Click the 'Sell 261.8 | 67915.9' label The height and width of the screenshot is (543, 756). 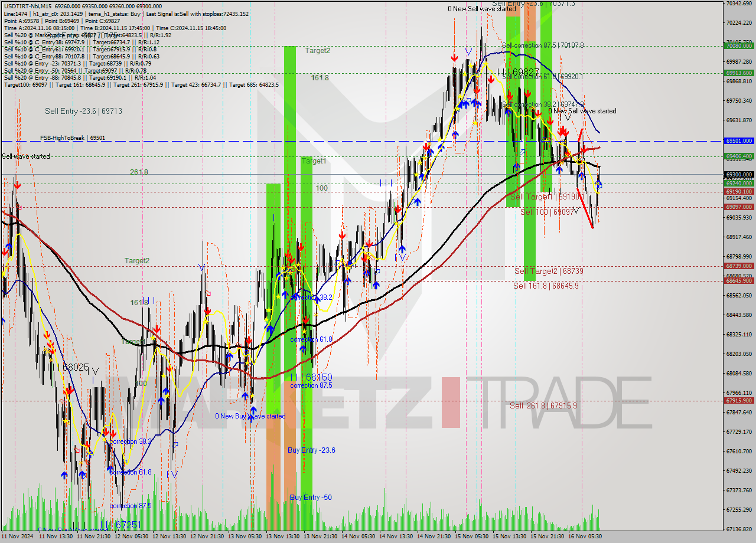tap(543, 405)
